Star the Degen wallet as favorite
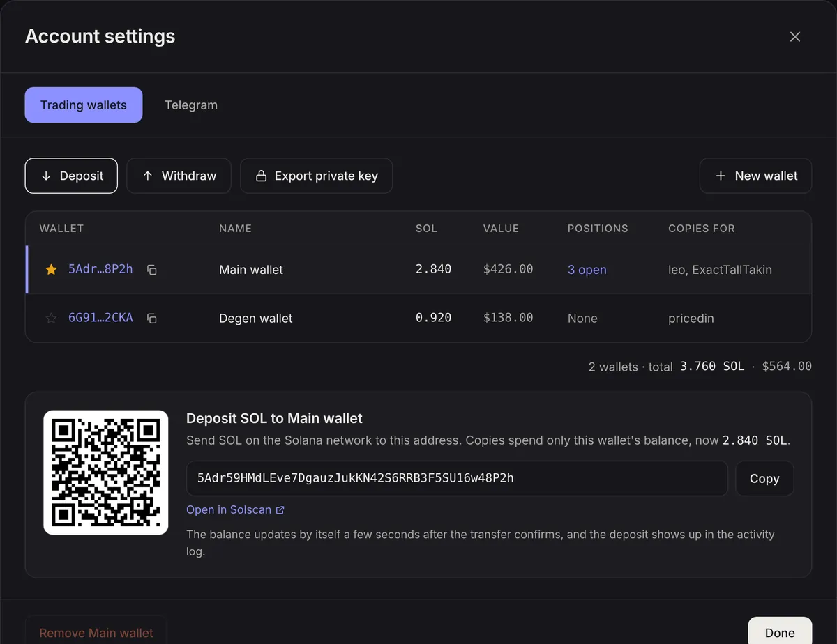 pyautogui.click(x=51, y=318)
